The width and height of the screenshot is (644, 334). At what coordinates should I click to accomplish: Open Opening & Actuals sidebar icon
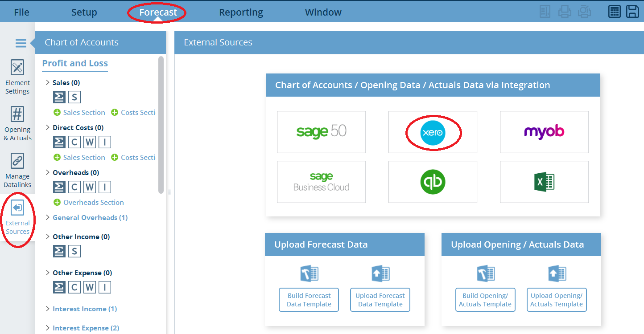(x=17, y=123)
